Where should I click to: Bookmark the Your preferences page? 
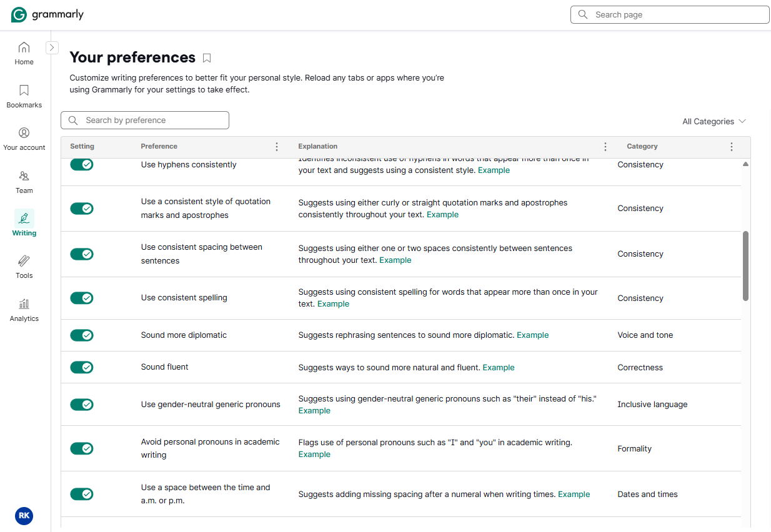(x=207, y=58)
